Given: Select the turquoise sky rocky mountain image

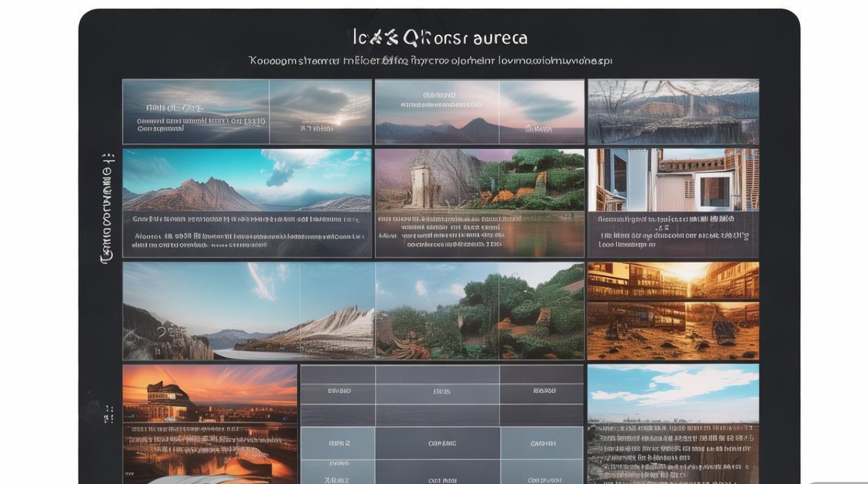Looking at the screenshot, I should tap(247, 180).
